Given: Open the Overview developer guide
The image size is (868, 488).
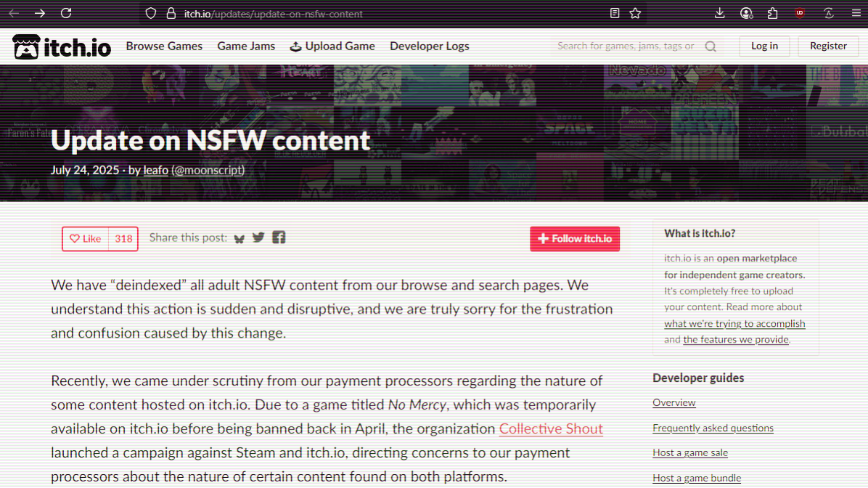Looking at the screenshot, I should (x=673, y=403).
